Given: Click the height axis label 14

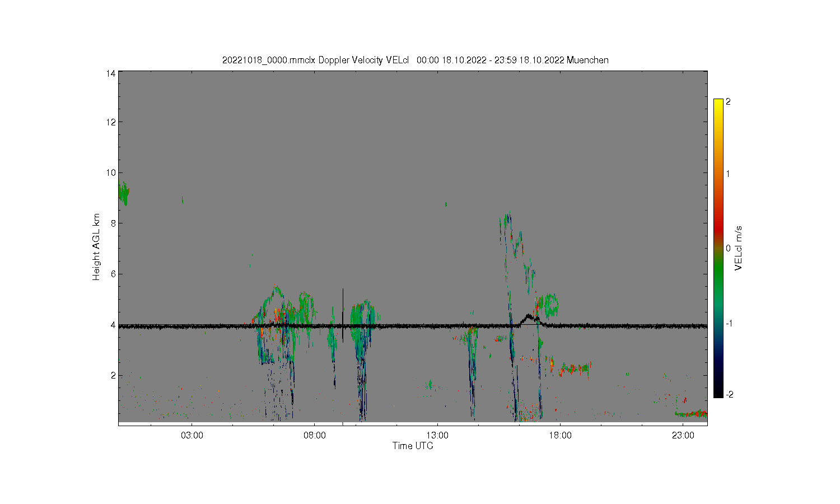Looking at the screenshot, I should click(111, 73).
